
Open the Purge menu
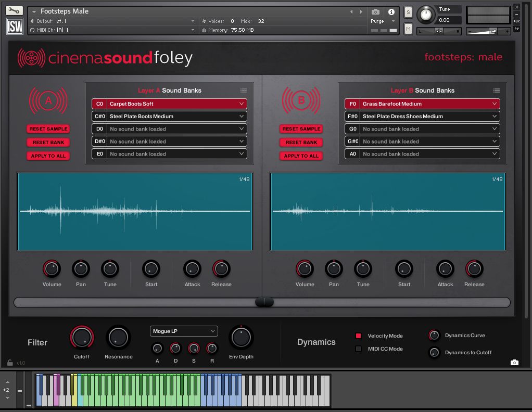[382, 21]
